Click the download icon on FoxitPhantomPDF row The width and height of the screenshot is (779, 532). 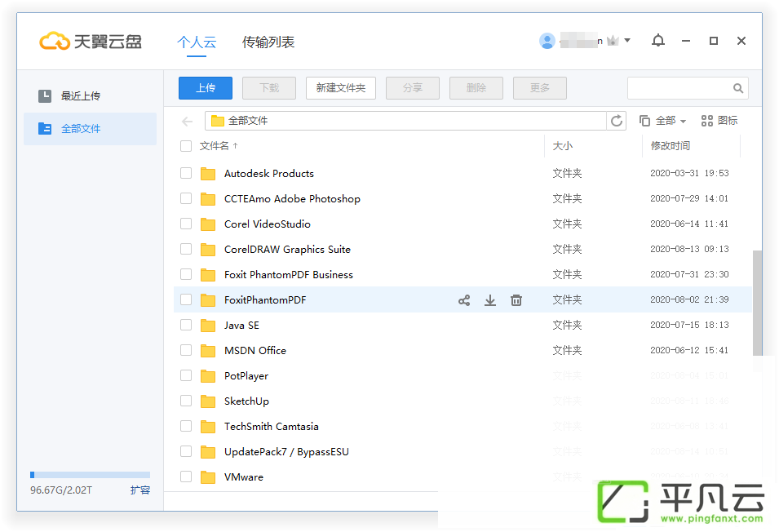point(490,300)
